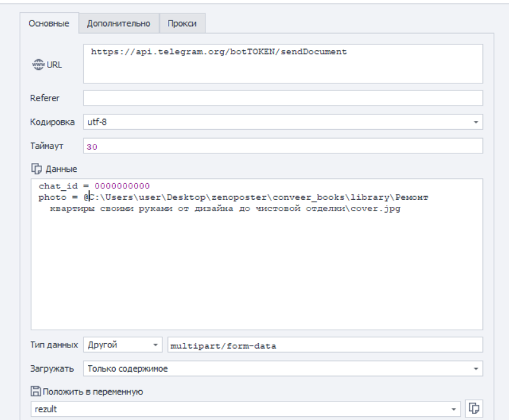Open the Прокси tab
The width and height of the screenshot is (509, 420).
(x=182, y=24)
